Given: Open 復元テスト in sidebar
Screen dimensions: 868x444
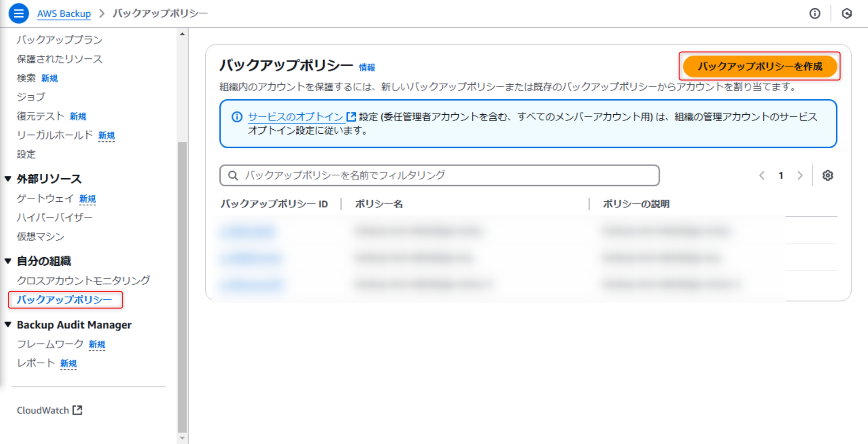Looking at the screenshot, I should click(x=40, y=116).
